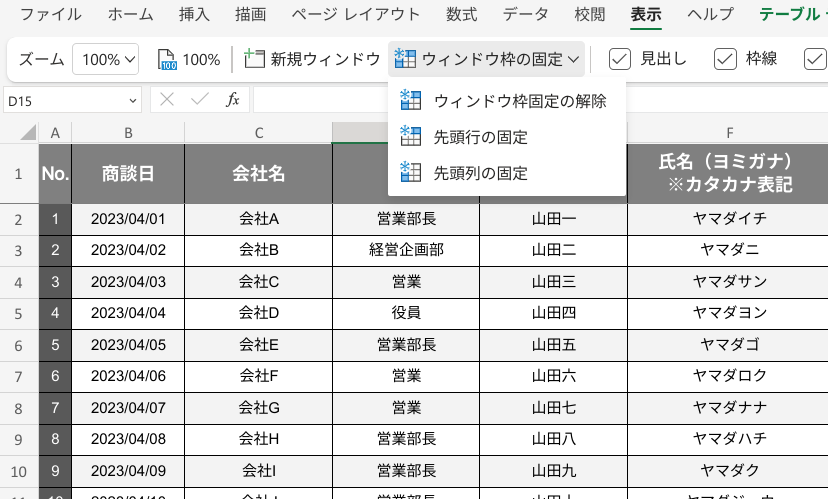Viewport: 828px width, 499px height.
Task: Click the New Window icon
Action: point(254,58)
